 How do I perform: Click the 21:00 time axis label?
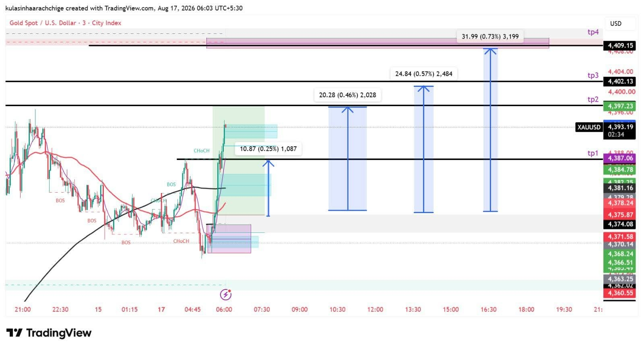tap(23, 309)
